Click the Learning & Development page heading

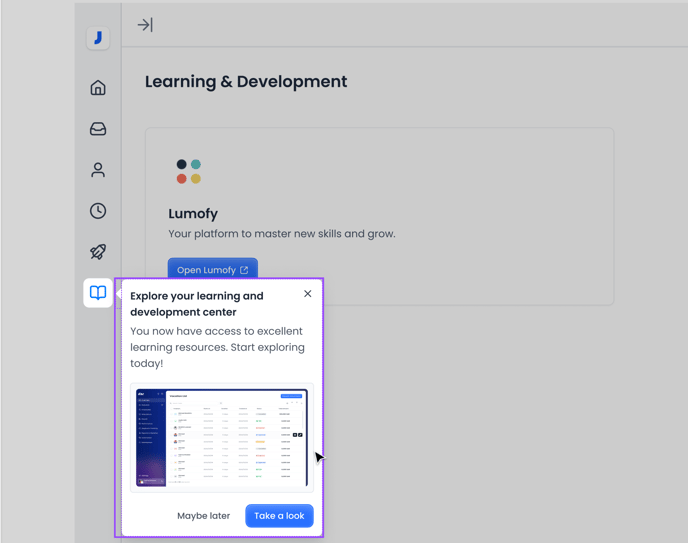[x=246, y=82]
